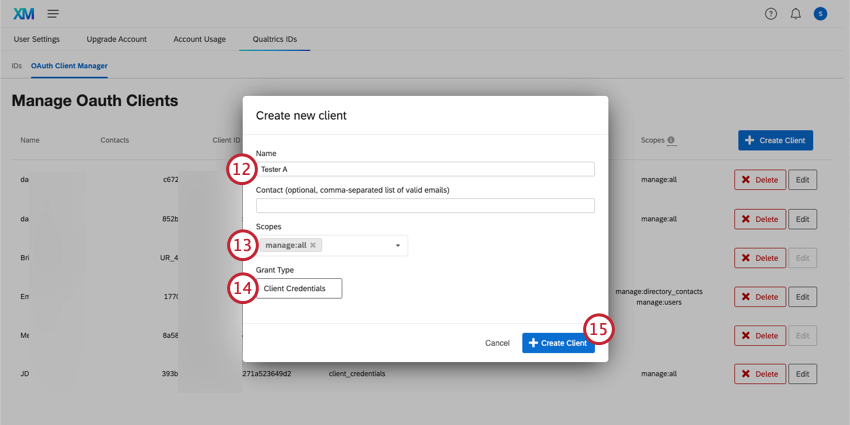850x425 pixels.
Task: Click the Scopes info icon
Action: [671, 141]
